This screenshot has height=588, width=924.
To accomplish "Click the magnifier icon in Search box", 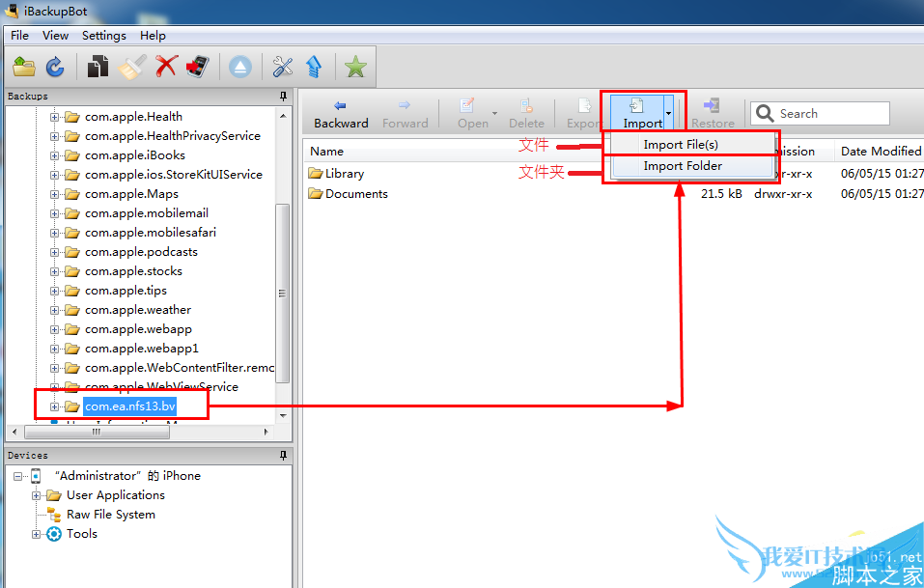I will pos(765,113).
